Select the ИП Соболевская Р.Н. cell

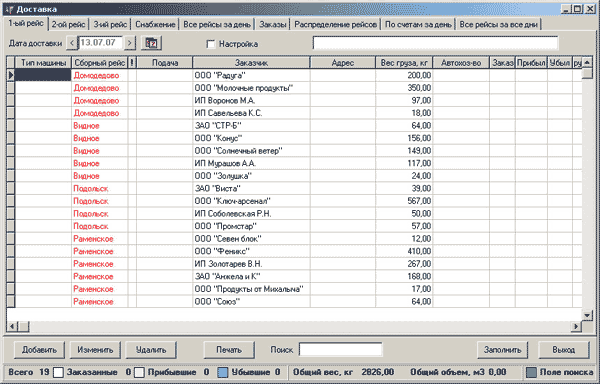pyautogui.click(x=251, y=214)
